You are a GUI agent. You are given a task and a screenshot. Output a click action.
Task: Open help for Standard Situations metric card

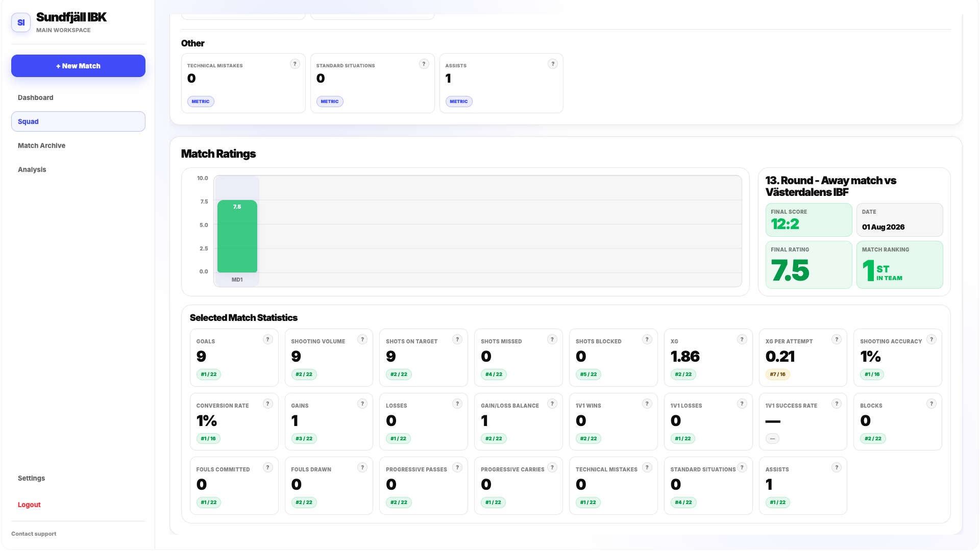pos(424,64)
